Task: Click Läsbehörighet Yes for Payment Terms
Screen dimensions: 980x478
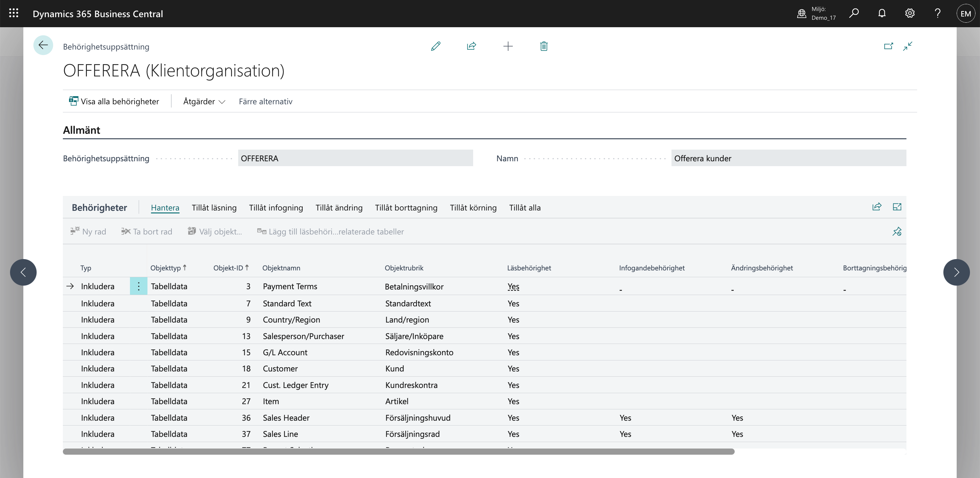Action: [x=513, y=286]
